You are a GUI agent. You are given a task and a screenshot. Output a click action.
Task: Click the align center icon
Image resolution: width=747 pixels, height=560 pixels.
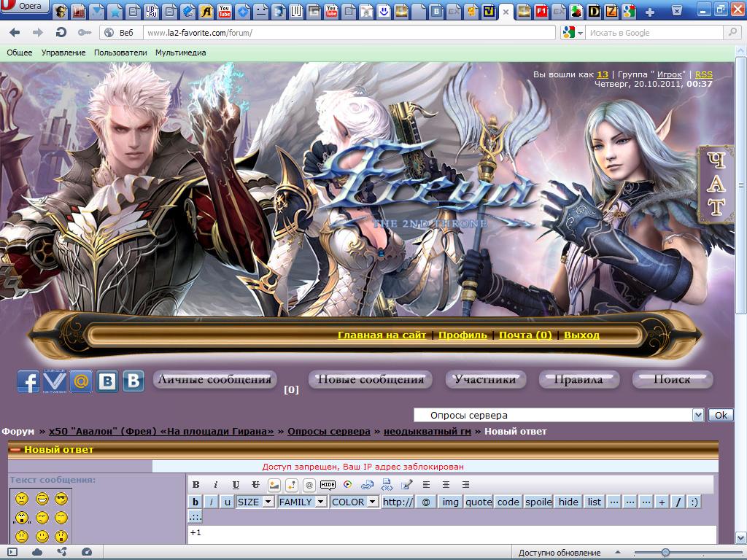(x=446, y=485)
